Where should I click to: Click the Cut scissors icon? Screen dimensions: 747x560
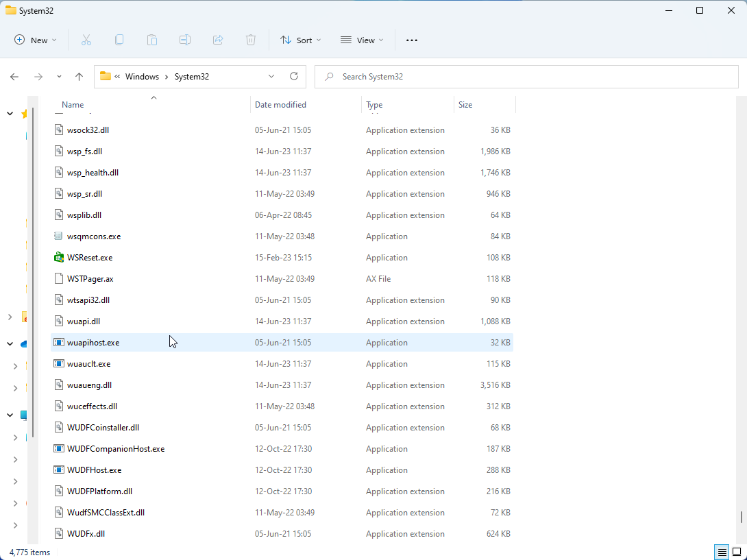pos(86,40)
